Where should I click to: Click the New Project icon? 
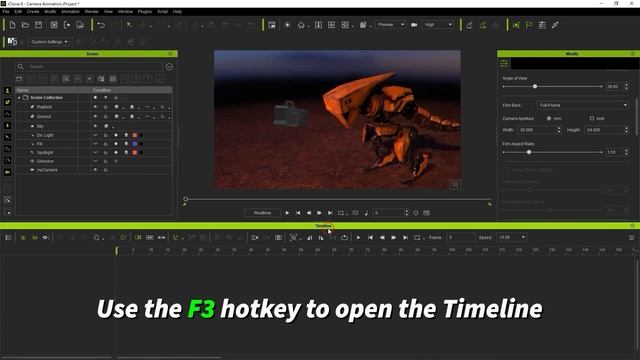(x=12, y=25)
